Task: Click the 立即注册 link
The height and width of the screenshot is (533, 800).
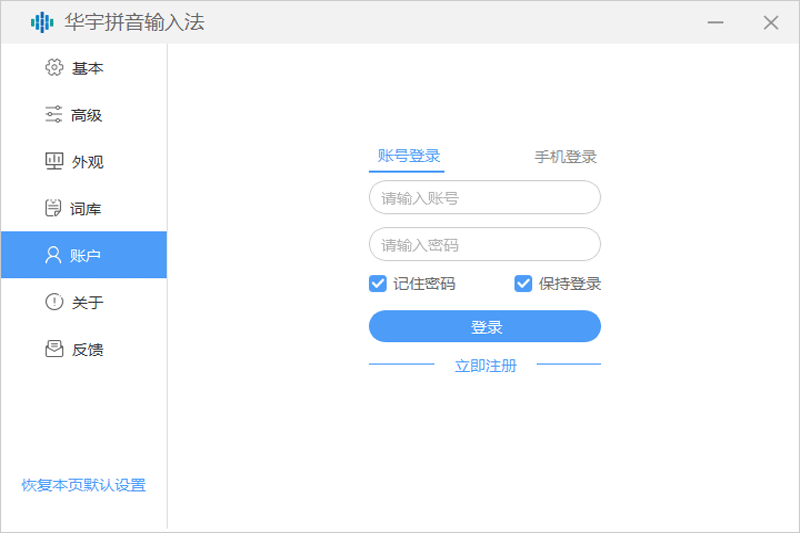Action: point(485,365)
